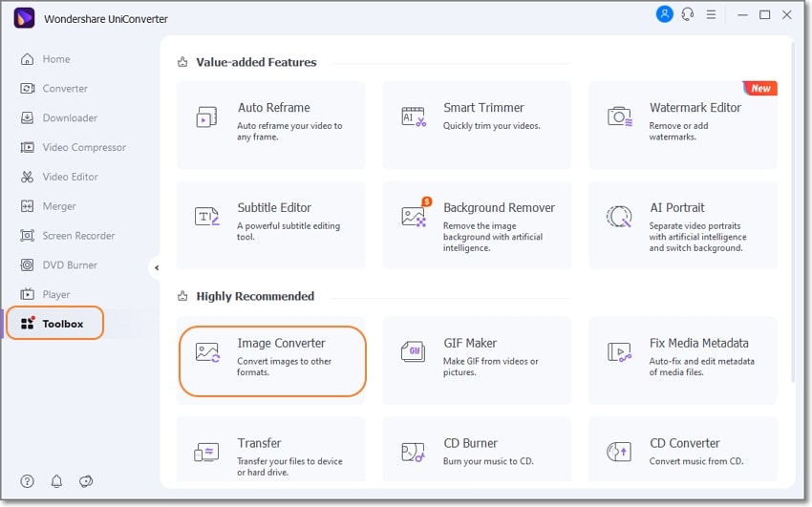This screenshot has height=507, width=812.
Task: Click the GIF Maker icon
Action: [x=414, y=351]
